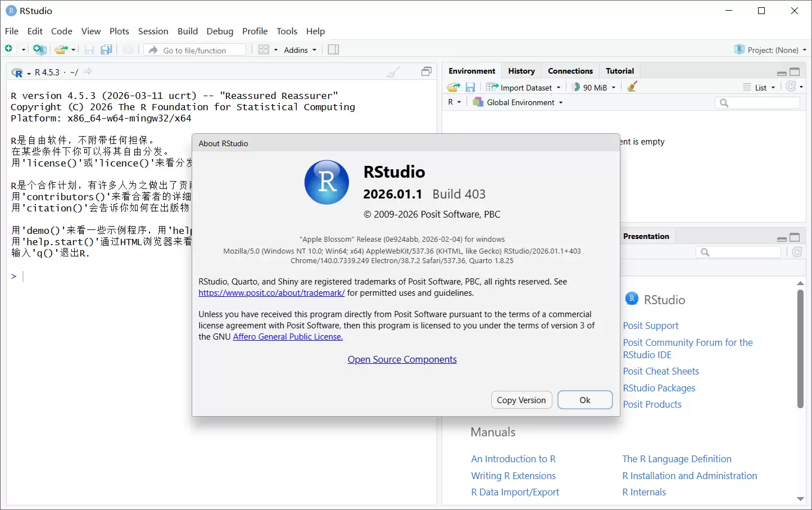812x510 pixels.
Task: Open the Posit Support link
Action: pyautogui.click(x=651, y=326)
